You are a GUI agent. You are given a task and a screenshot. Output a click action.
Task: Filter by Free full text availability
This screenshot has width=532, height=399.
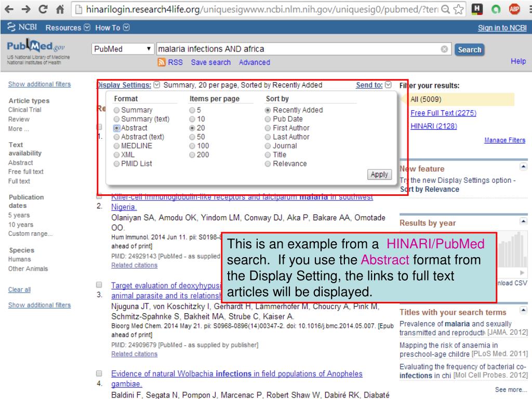point(26,171)
